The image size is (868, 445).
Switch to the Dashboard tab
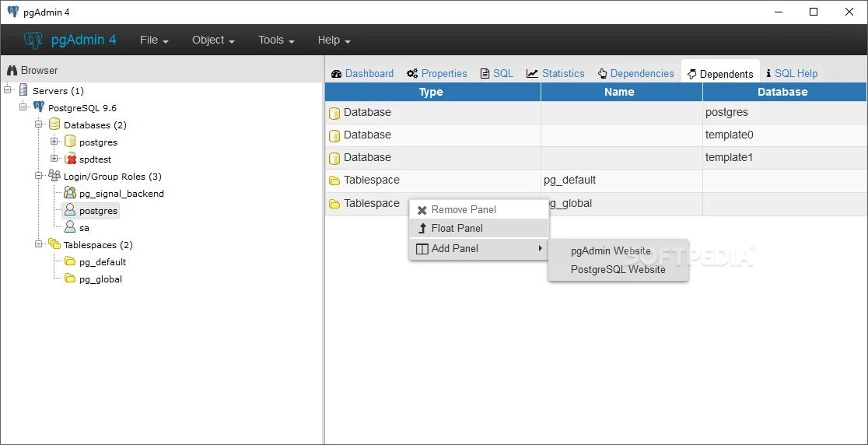362,74
